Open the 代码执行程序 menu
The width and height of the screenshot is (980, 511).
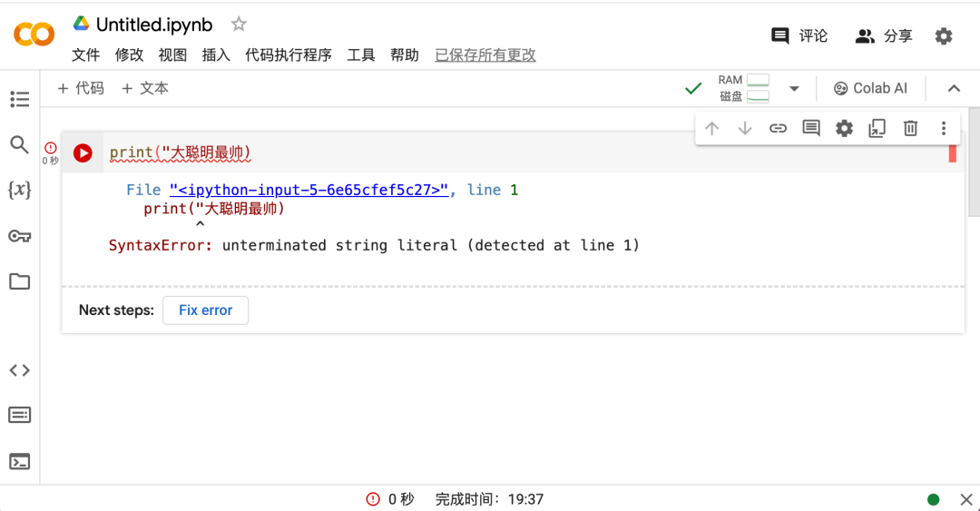click(289, 55)
